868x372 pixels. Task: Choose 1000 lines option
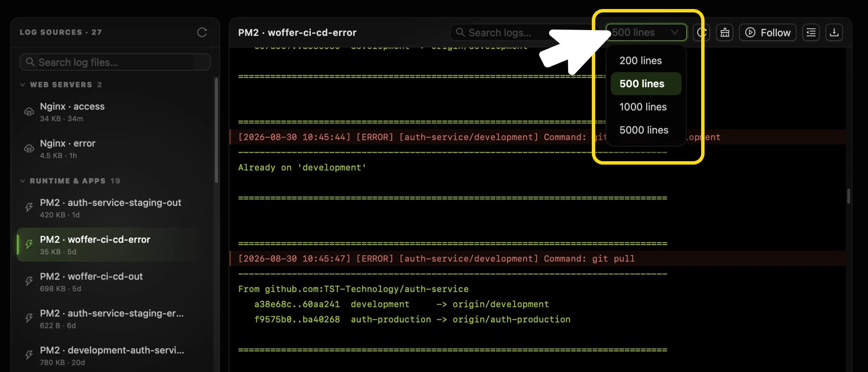coord(646,107)
